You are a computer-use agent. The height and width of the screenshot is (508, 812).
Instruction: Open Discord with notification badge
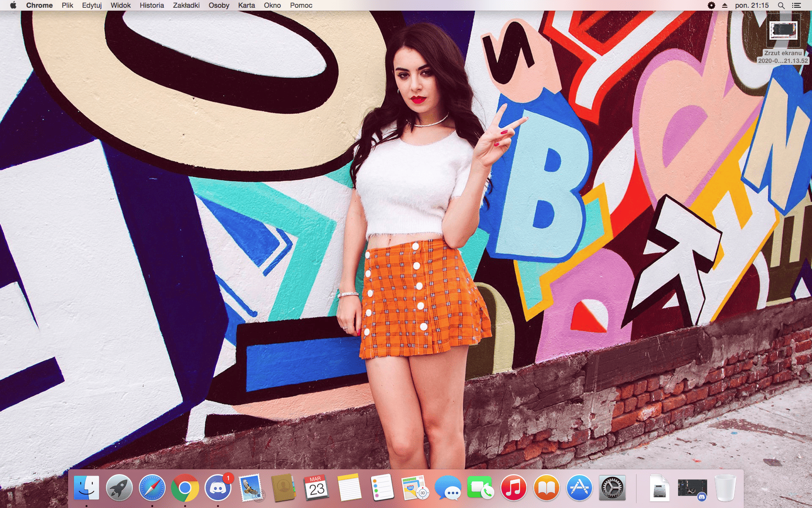(x=218, y=488)
